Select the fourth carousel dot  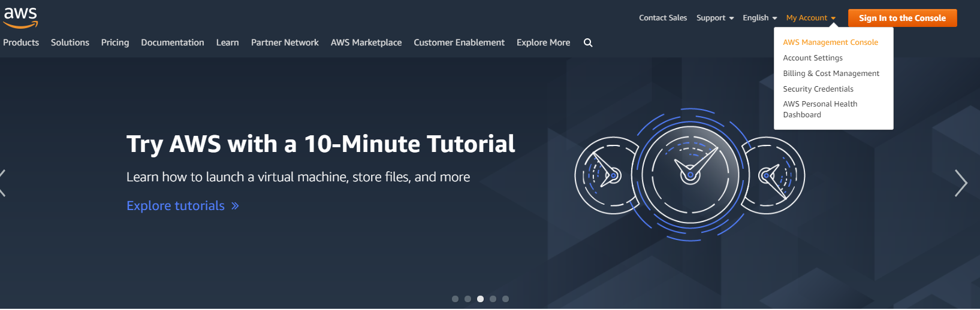pyautogui.click(x=493, y=299)
